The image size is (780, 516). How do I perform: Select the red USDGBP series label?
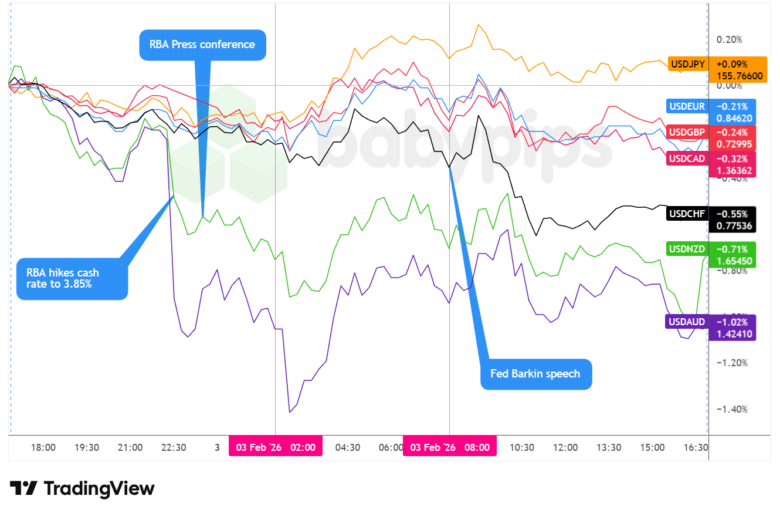pos(686,131)
